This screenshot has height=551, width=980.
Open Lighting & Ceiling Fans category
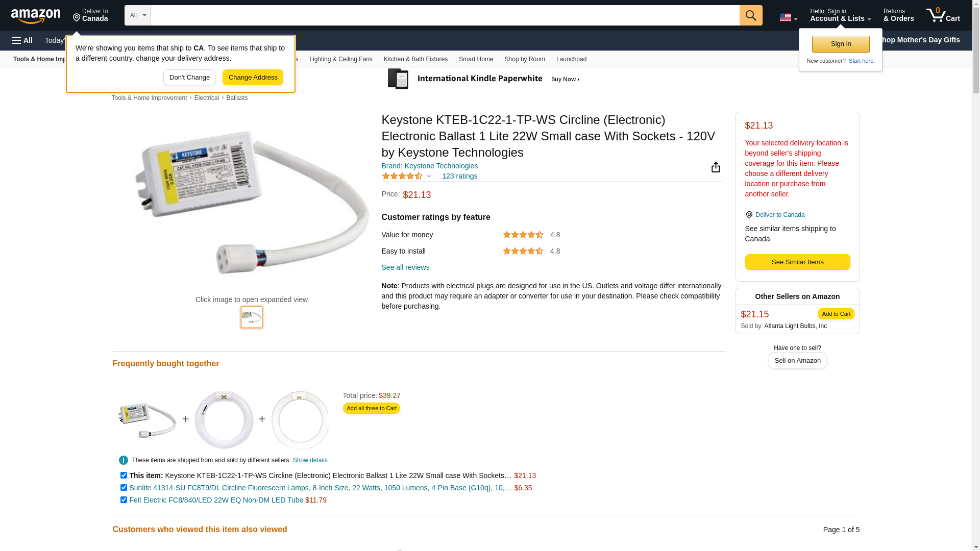[x=340, y=59]
